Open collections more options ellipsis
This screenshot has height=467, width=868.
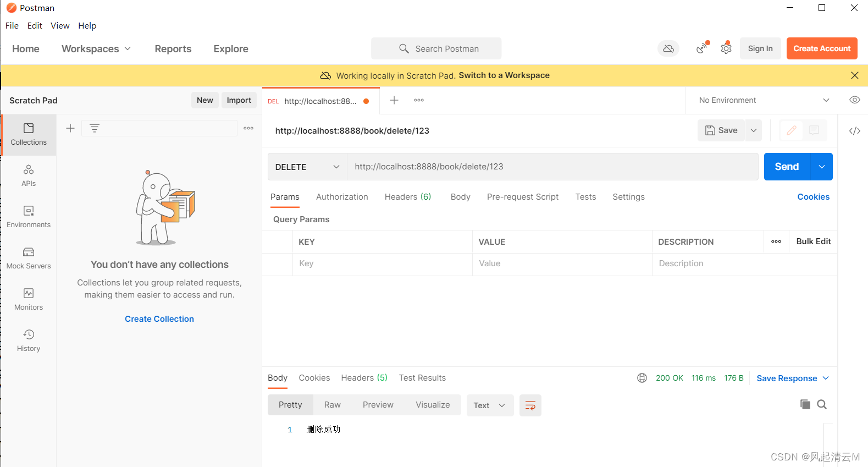248,128
